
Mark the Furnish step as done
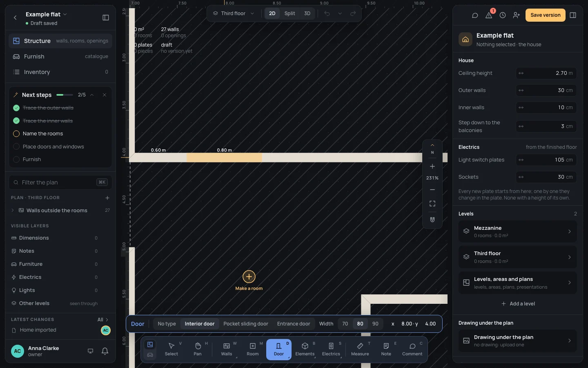(16, 159)
